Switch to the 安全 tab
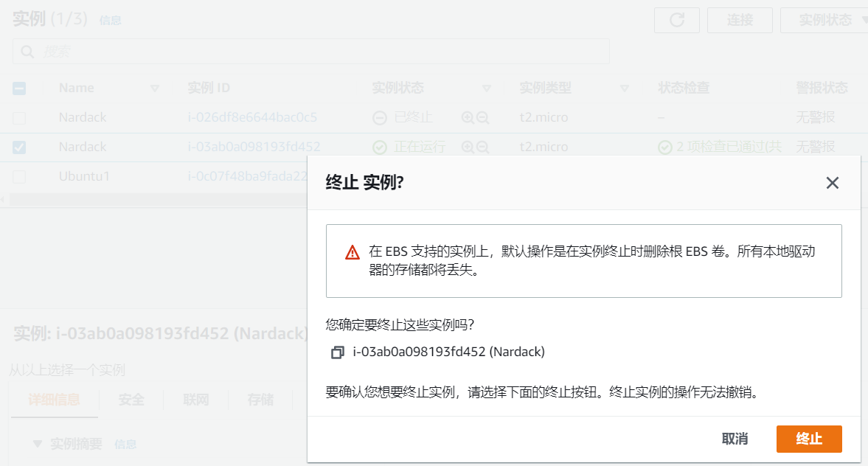 click(x=131, y=399)
